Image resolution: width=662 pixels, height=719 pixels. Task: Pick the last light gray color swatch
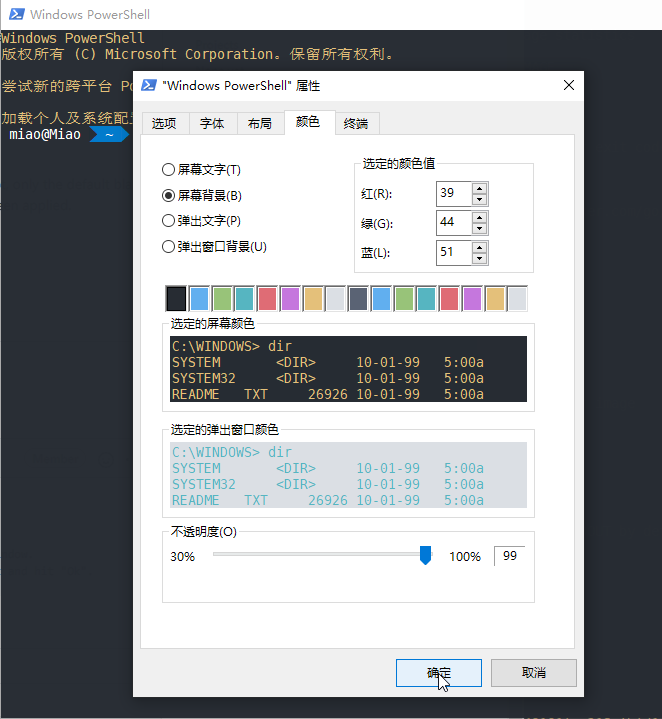click(x=518, y=299)
